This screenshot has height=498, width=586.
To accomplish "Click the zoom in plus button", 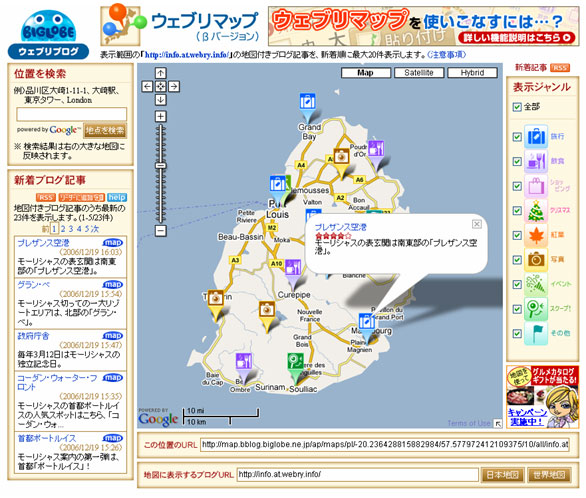I will click(160, 117).
